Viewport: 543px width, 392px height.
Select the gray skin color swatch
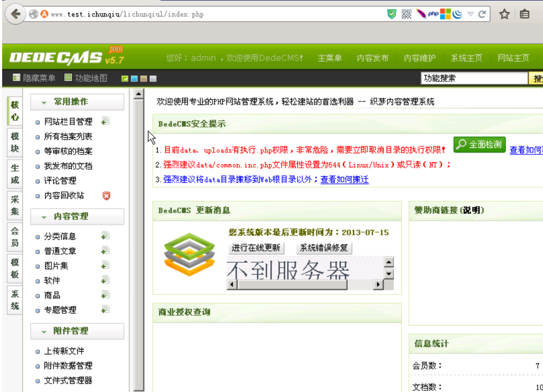pos(153,79)
